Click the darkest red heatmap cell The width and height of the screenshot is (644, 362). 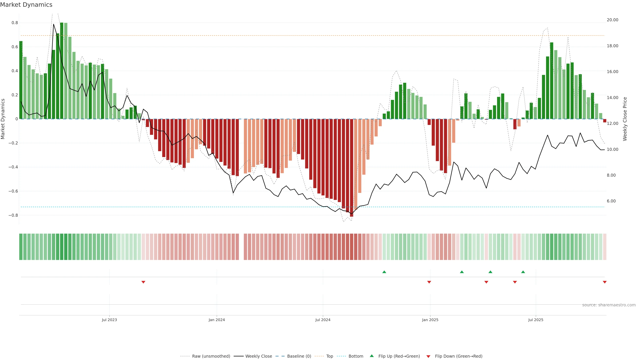352,247
